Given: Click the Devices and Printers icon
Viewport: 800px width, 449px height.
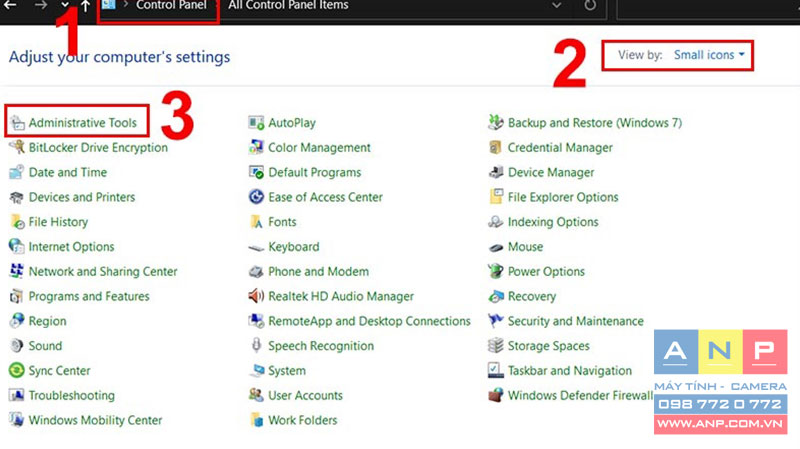Looking at the screenshot, I should [x=16, y=197].
